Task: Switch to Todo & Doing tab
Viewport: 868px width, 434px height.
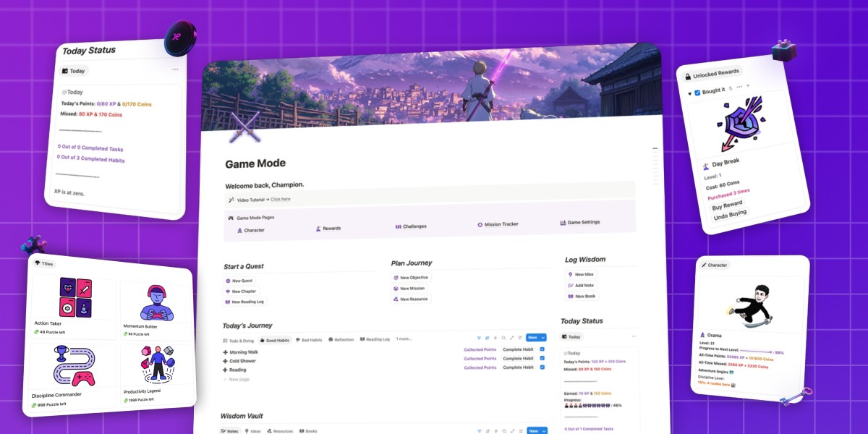Action: (239, 340)
